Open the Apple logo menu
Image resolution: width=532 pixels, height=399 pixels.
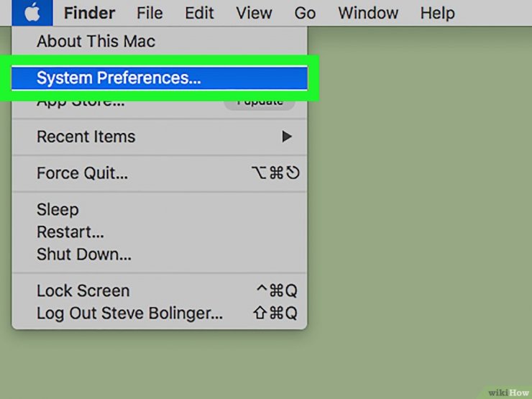tap(32, 13)
